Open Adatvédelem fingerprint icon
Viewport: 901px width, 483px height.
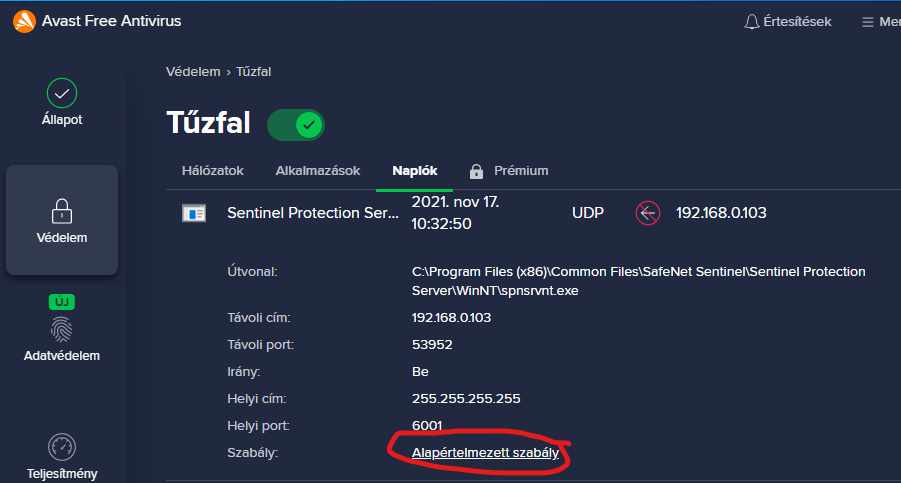[61, 330]
